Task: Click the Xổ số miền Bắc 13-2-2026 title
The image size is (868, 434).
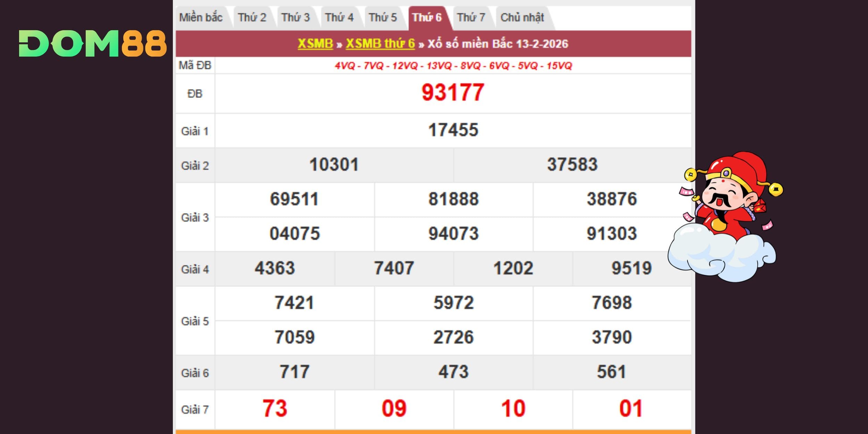Action: coord(498,44)
